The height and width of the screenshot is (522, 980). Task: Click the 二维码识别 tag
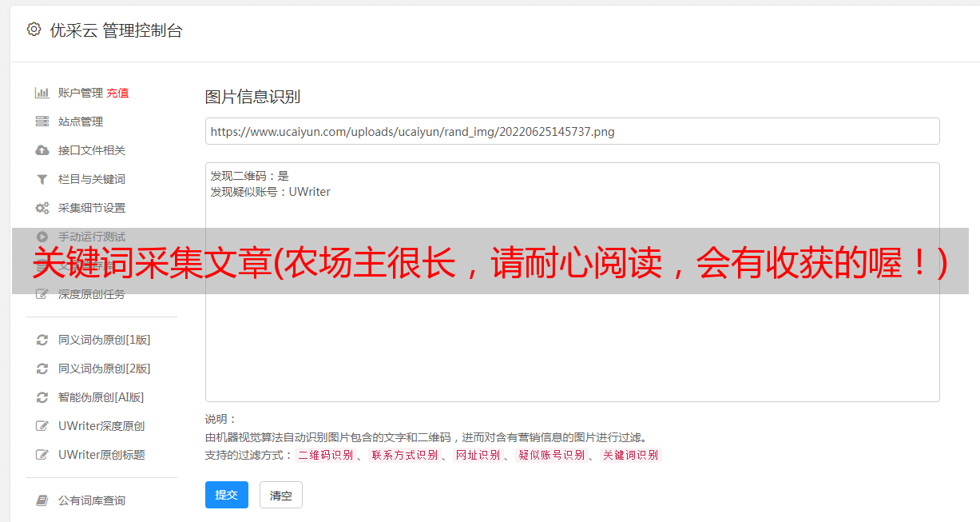coord(326,455)
